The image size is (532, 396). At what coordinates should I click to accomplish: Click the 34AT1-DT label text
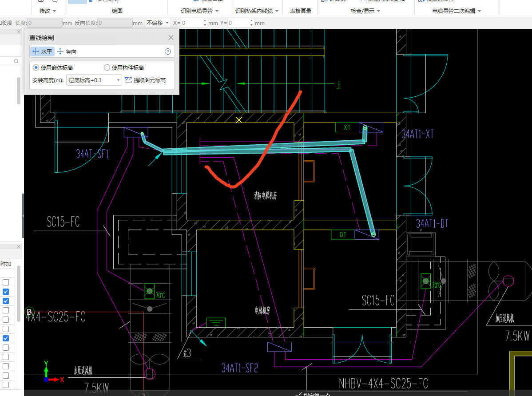pyautogui.click(x=432, y=223)
